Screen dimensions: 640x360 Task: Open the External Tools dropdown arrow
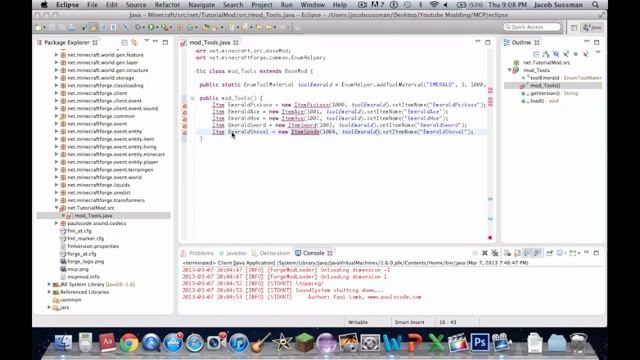(x=170, y=28)
